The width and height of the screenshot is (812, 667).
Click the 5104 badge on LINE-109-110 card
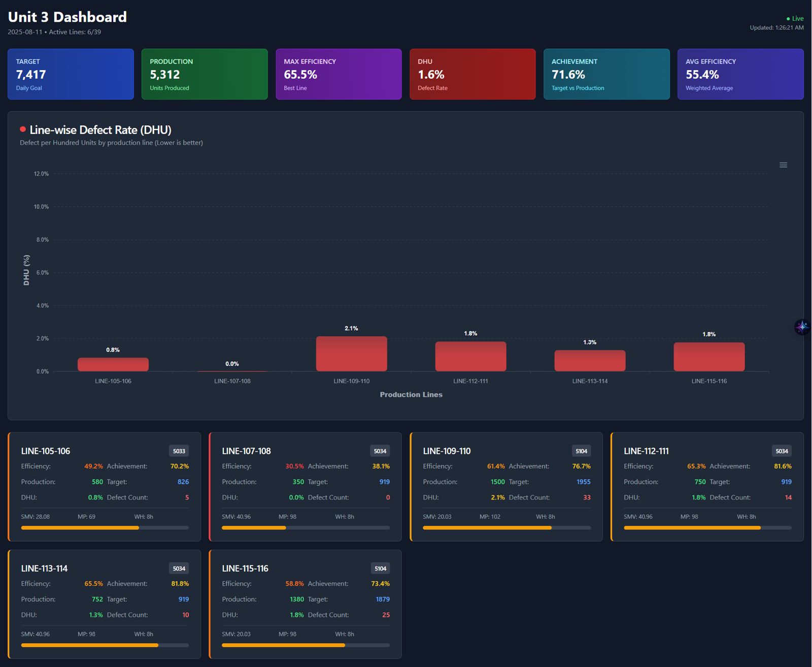[x=581, y=451]
